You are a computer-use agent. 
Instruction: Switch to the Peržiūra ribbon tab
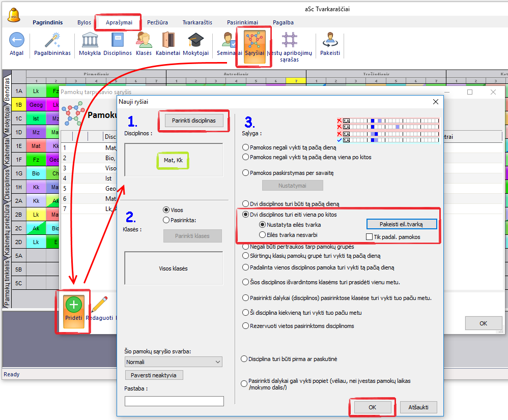pyautogui.click(x=157, y=22)
